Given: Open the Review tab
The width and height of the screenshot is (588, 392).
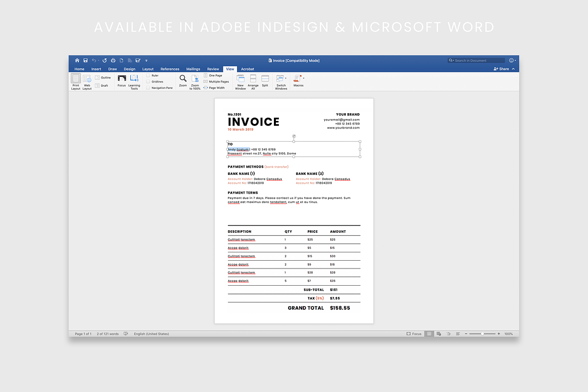Looking at the screenshot, I should click(213, 69).
